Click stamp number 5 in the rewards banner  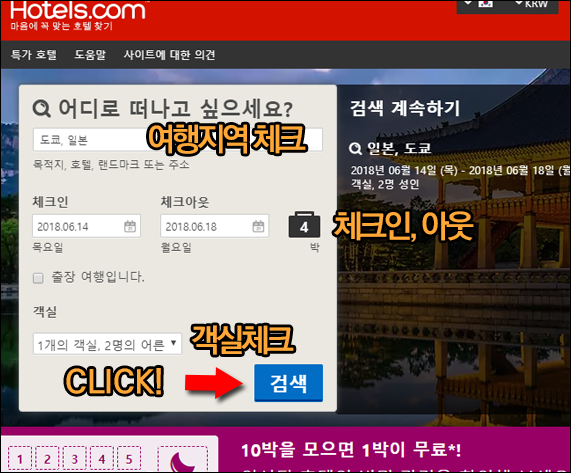(x=129, y=459)
